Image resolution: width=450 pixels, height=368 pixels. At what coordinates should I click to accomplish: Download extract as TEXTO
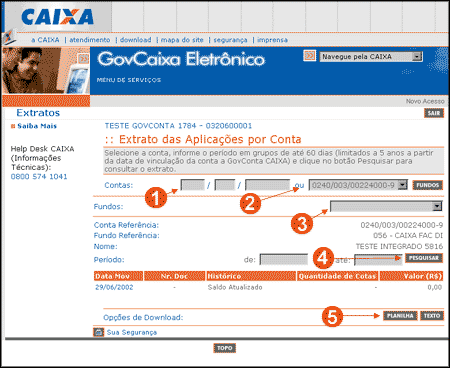pyautogui.click(x=432, y=316)
